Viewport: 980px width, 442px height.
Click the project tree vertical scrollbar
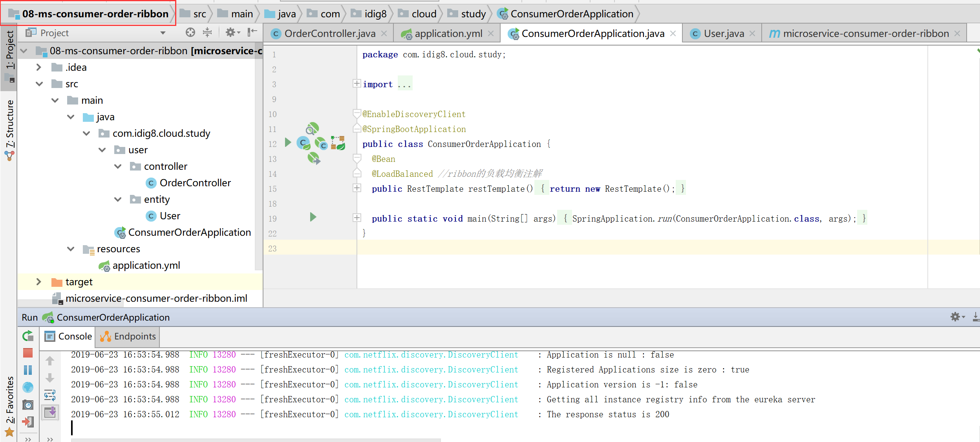(258, 157)
